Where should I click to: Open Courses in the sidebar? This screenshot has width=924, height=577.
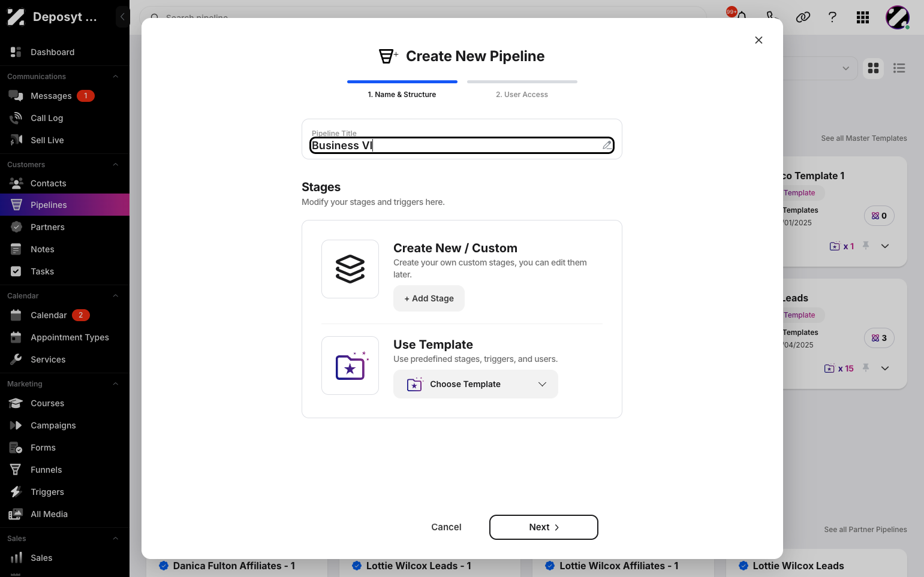click(x=47, y=403)
